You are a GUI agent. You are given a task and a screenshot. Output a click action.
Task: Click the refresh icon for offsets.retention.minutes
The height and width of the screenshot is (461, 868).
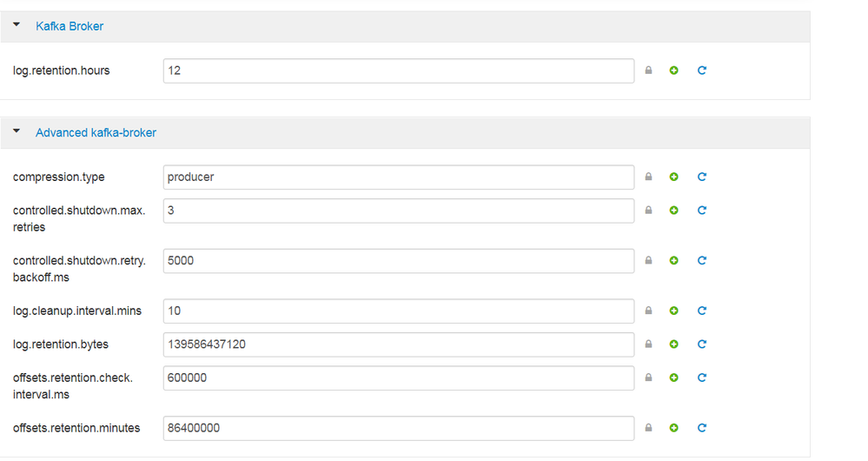coord(702,428)
